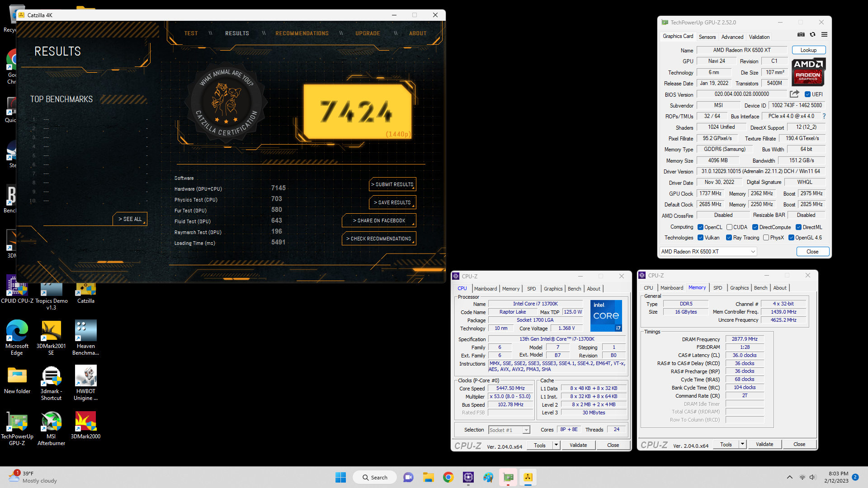Open the AMD Radeon RX 6500 XT GPU dropdown
Viewport: 868px width, 488px height.
click(x=708, y=252)
